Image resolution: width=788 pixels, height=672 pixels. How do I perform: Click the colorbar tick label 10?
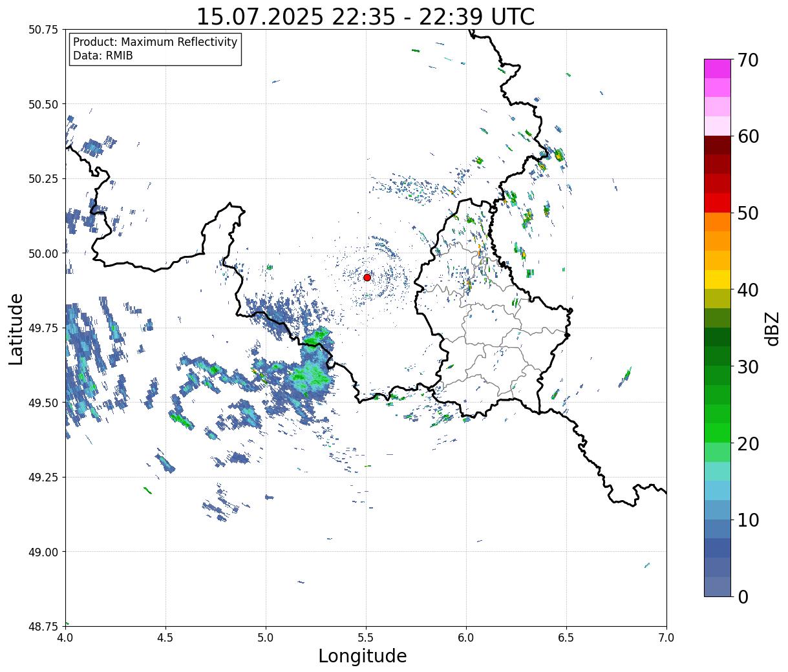(747, 520)
